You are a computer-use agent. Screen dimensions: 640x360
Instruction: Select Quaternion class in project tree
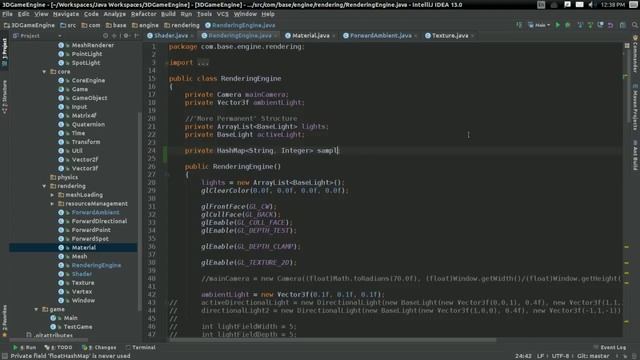pos(88,124)
